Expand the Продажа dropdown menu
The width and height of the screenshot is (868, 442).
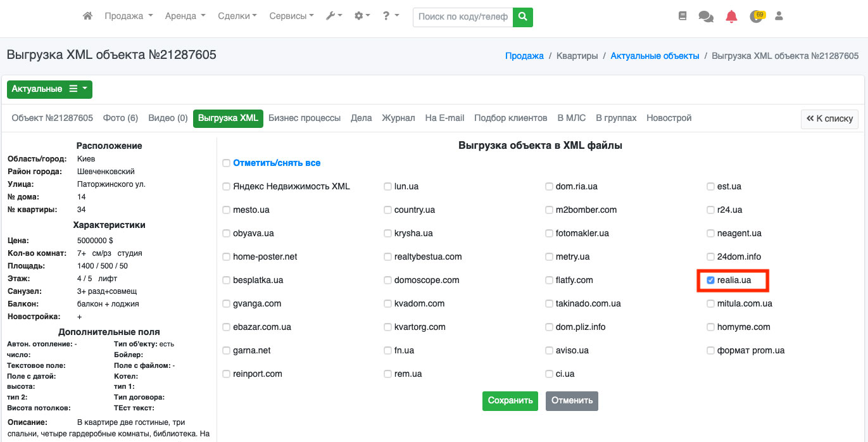[x=129, y=16]
